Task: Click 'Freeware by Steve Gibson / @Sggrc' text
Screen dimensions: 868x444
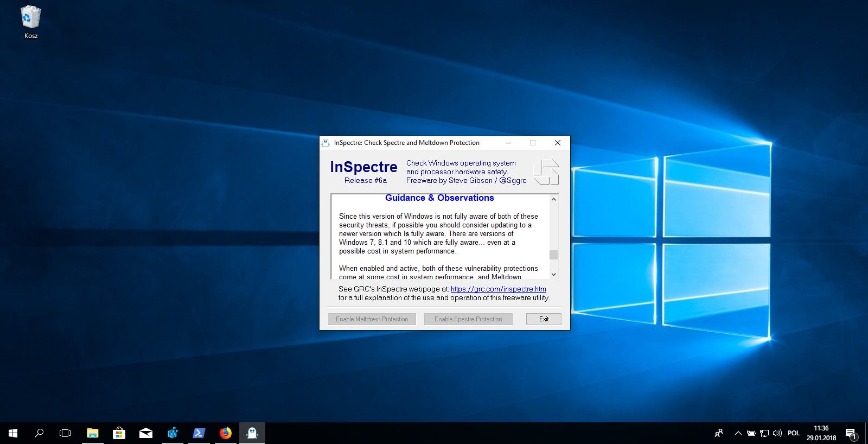Action: click(x=466, y=181)
